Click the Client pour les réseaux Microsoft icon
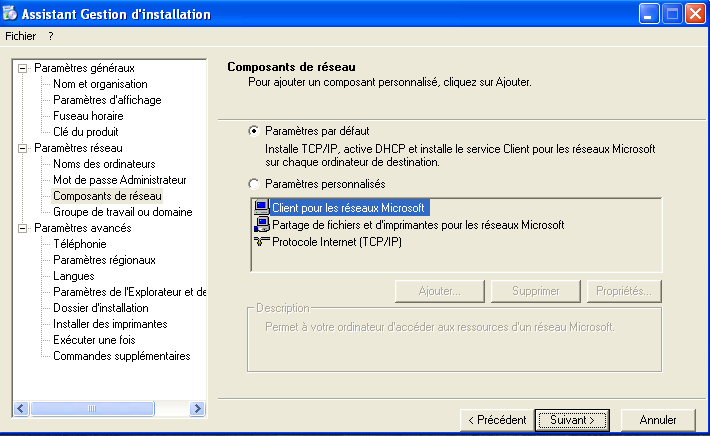Image resolution: width=710 pixels, height=436 pixels. (261, 207)
